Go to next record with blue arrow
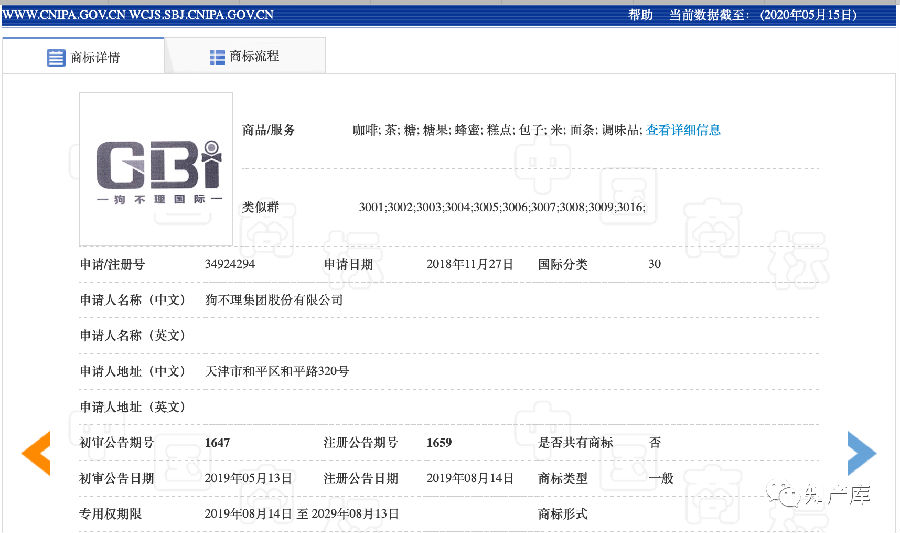This screenshot has width=900, height=533. click(862, 453)
